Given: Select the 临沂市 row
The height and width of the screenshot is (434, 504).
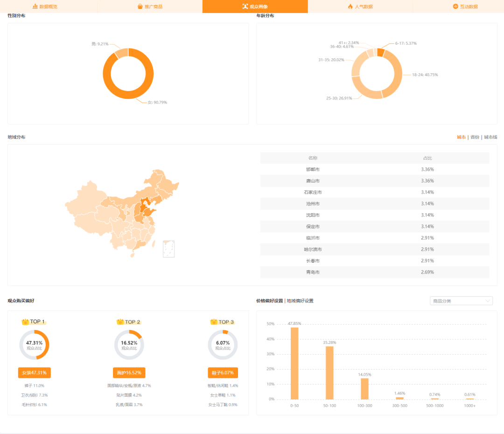Looking at the screenshot, I should pos(375,238).
